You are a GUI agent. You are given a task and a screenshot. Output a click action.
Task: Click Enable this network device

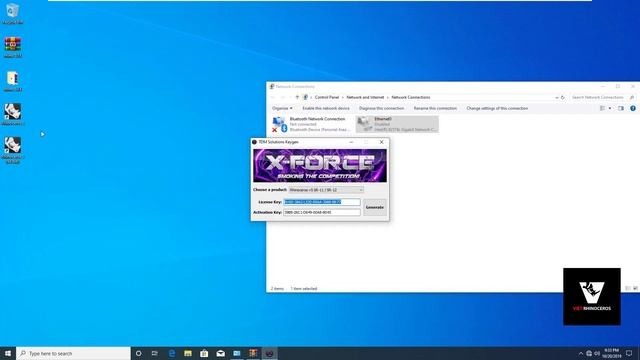pyautogui.click(x=326, y=109)
